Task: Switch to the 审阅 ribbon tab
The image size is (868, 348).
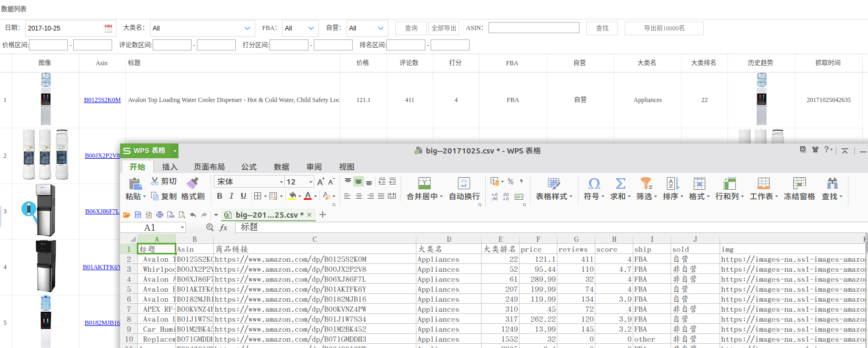Action: coord(314,167)
